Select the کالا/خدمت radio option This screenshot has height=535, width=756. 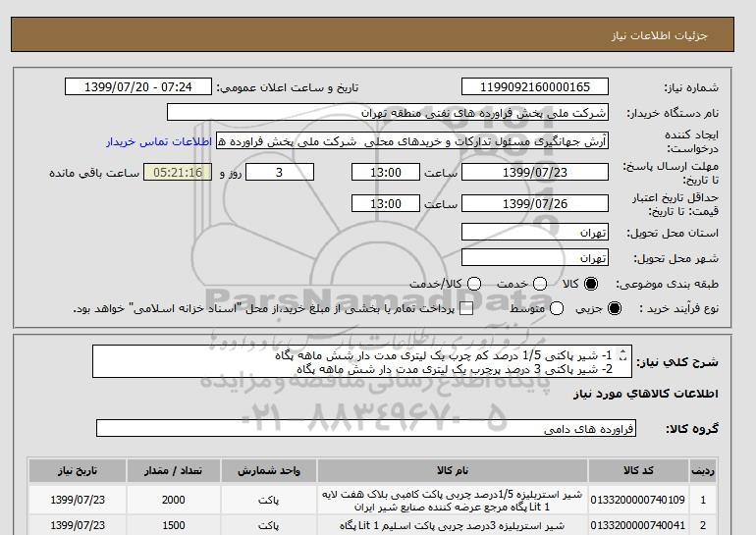(x=474, y=284)
